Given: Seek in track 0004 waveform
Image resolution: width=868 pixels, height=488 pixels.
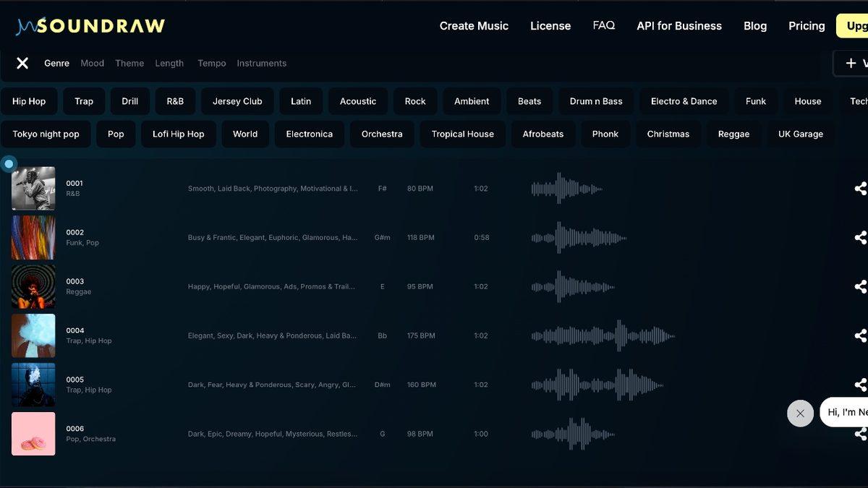Looking at the screenshot, I should [603, 336].
